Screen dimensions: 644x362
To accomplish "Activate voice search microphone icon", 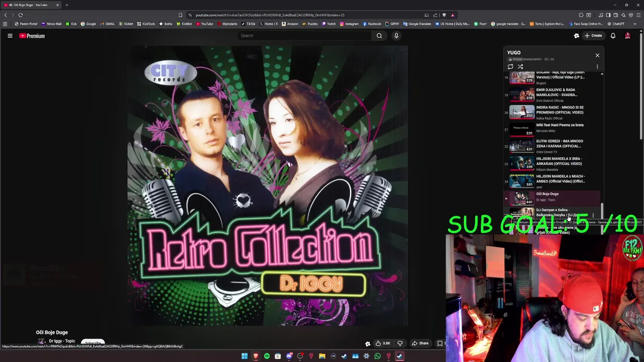I will coord(396,36).
